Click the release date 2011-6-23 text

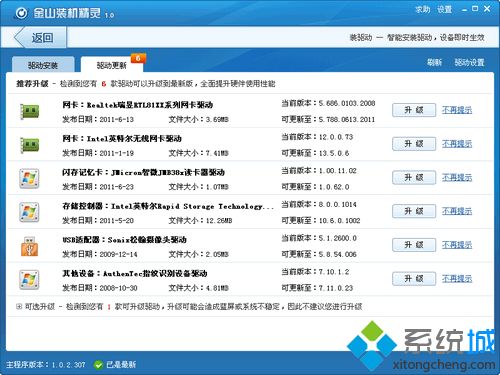pos(116,187)
